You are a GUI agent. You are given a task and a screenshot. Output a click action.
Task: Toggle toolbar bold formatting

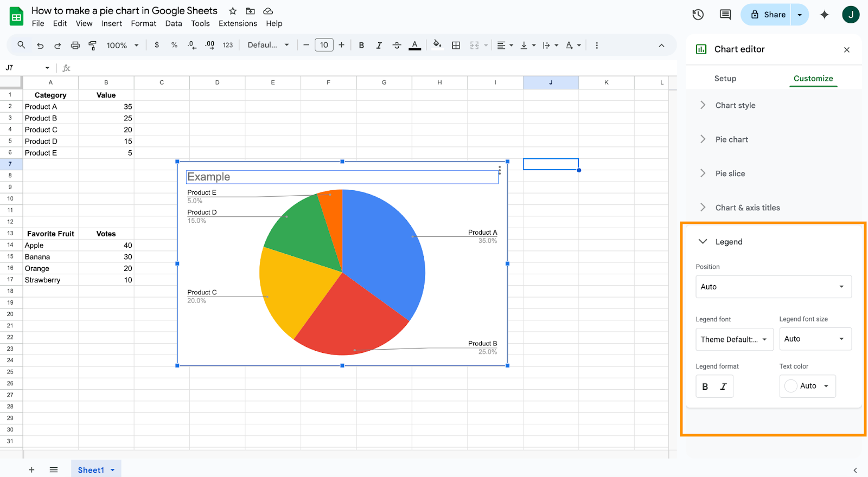pos(361,46)
